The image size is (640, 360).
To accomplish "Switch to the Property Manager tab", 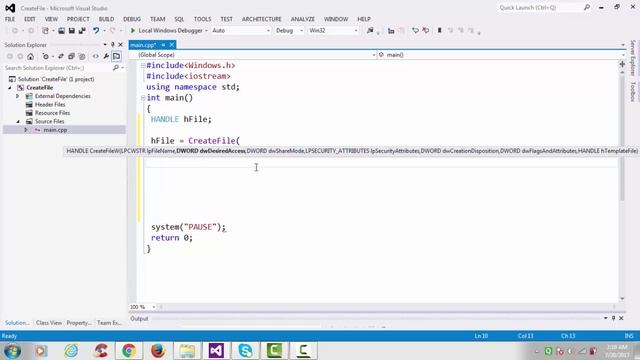I will 79,323.
